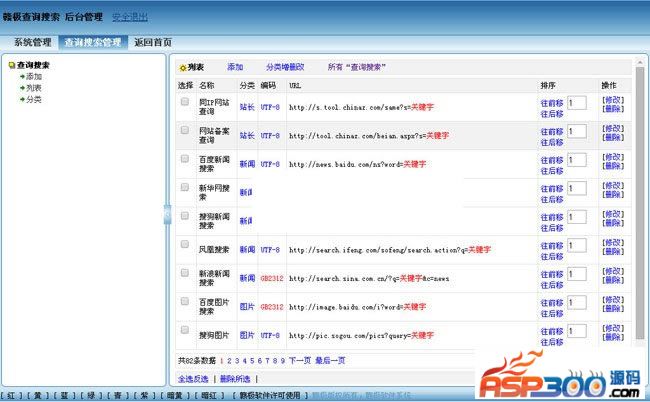Open 添加 in the sidebar tree

click(34, 77)
